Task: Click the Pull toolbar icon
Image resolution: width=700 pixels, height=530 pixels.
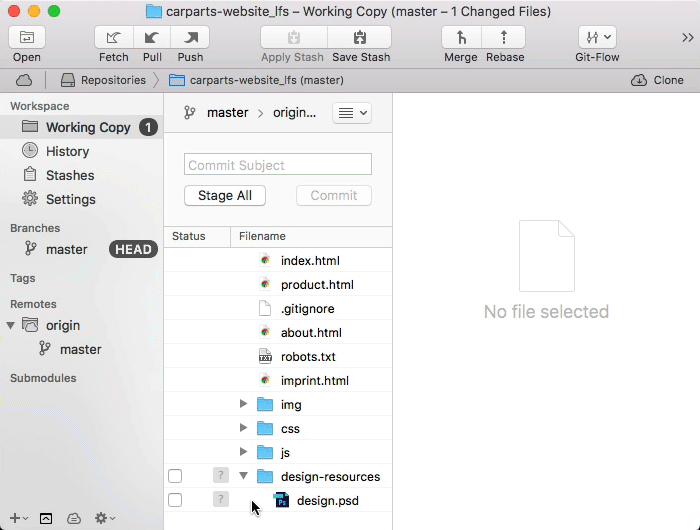Action: click(152, 38)
